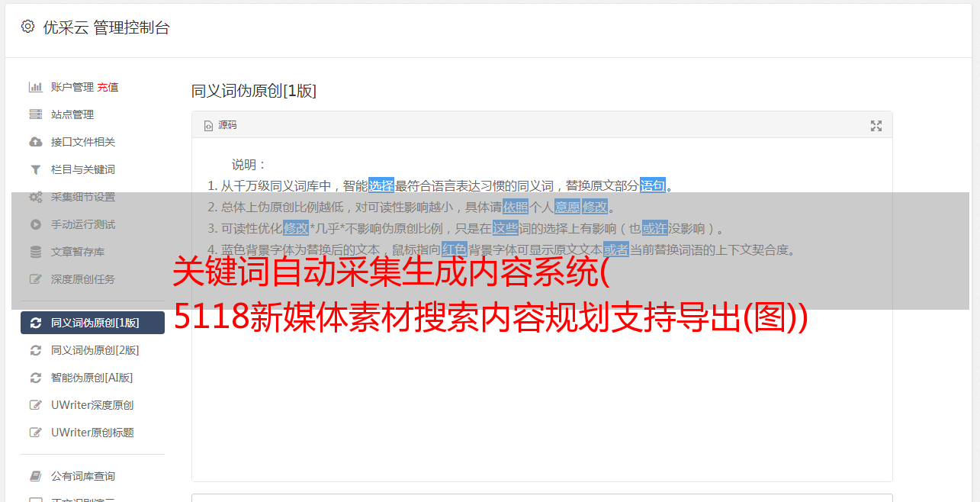Click the 接口文件相关 cloud upload icon
The width and height of the screenshot is (980, 502).
35,142
